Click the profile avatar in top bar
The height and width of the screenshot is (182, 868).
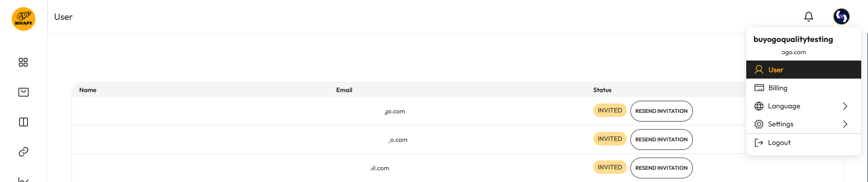(x=841, y=17)
